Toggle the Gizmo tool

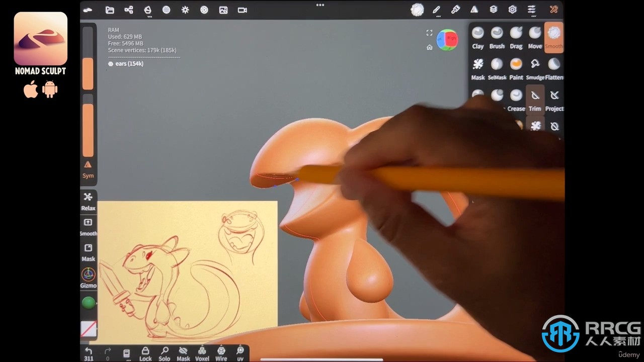[88, 278]
